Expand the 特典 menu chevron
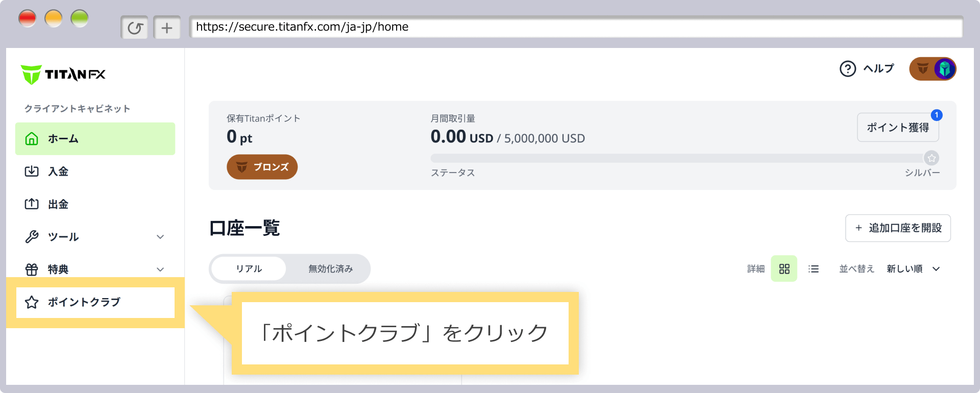Screen dimensions: 980x393 click(x=160, y=269)
